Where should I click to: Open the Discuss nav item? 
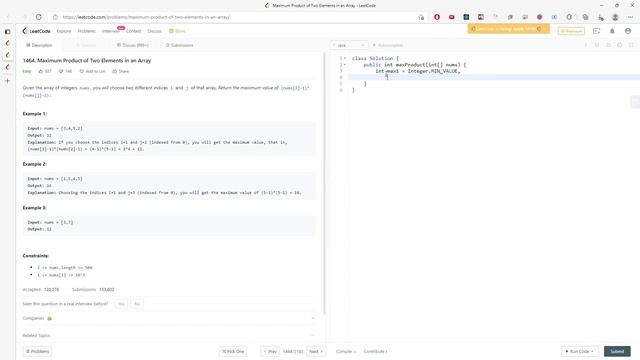(154, 31)
